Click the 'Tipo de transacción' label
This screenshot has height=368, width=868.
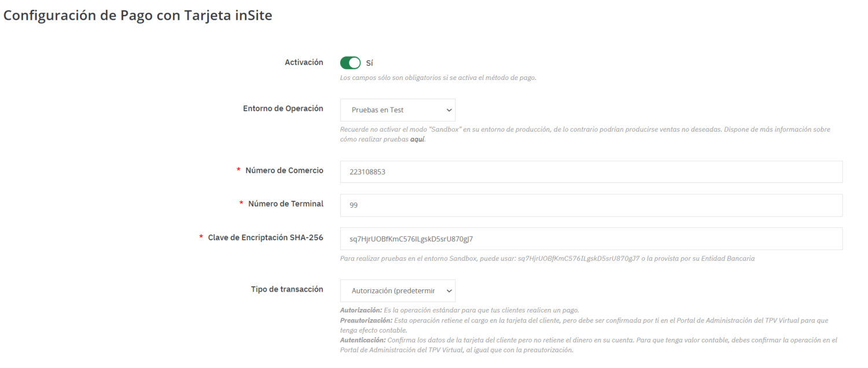point(287,289)
